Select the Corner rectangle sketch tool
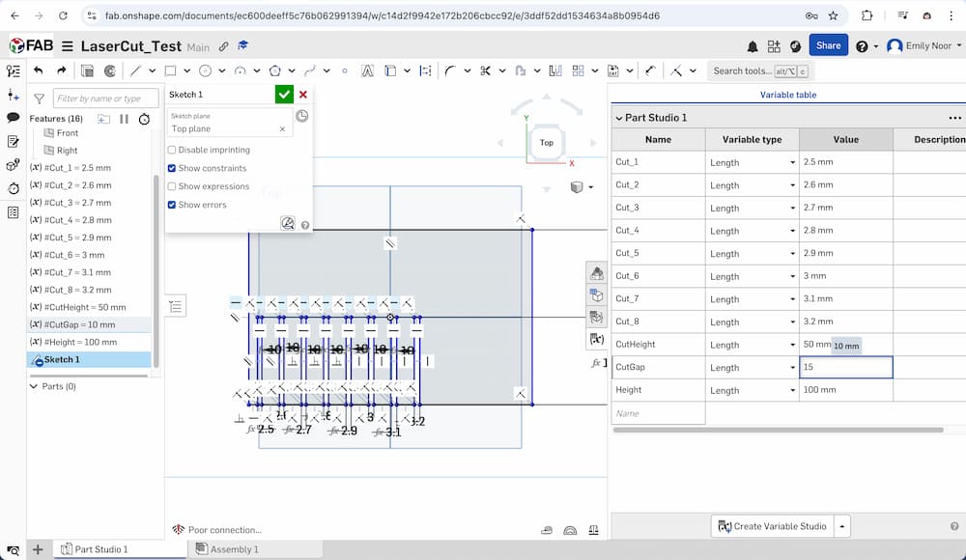966x560 pixels. [x=171, y=70]
